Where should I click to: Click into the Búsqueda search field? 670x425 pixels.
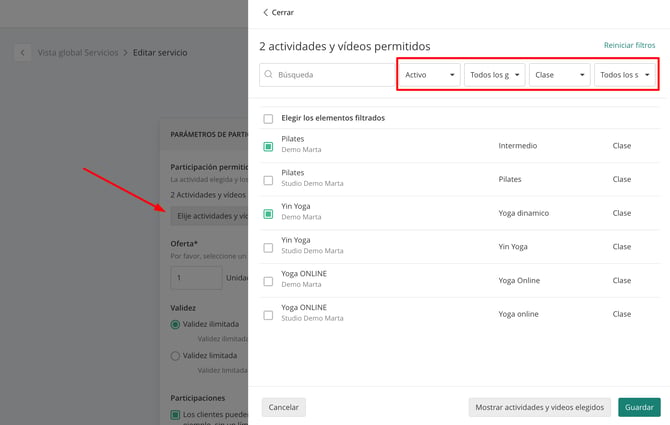pos(327,75)
